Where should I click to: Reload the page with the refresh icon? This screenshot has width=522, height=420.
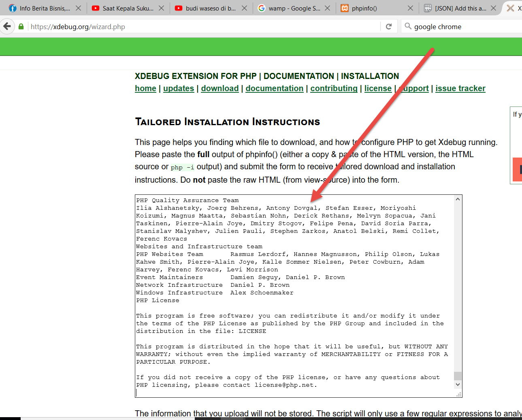coord(389,26)
